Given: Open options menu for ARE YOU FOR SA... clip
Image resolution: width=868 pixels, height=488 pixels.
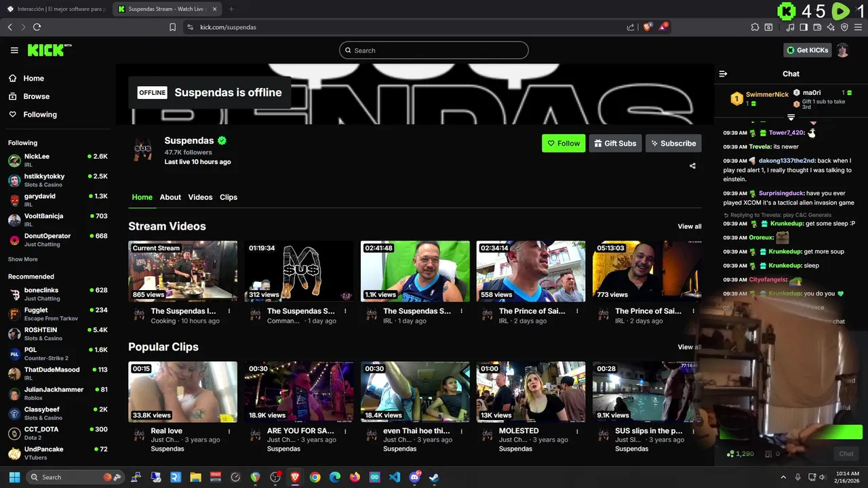Looking at the screenshot, I should (345, 431).
